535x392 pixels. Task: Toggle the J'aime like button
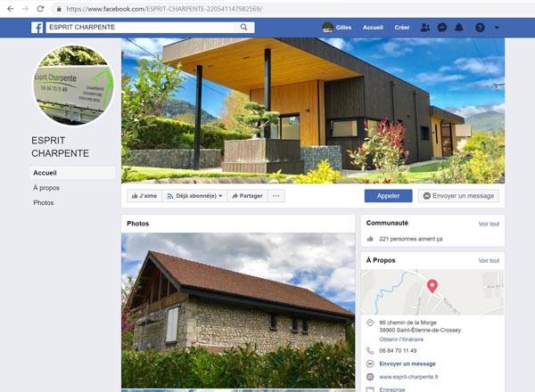(x=144, y=196)
